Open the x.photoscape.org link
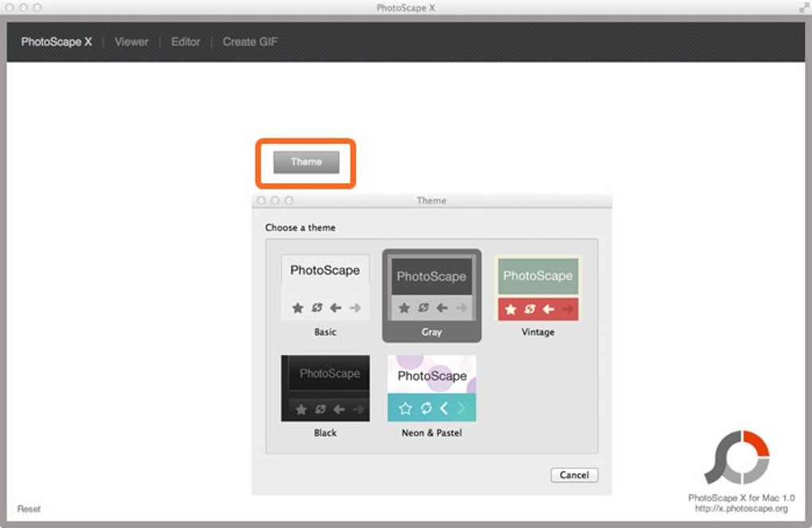 (741, 509)
